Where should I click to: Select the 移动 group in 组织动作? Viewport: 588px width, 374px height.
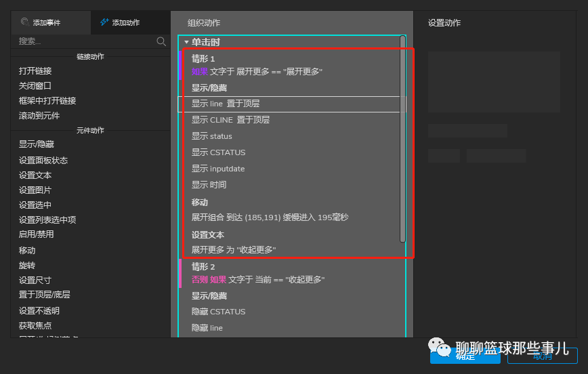[199, 202]
